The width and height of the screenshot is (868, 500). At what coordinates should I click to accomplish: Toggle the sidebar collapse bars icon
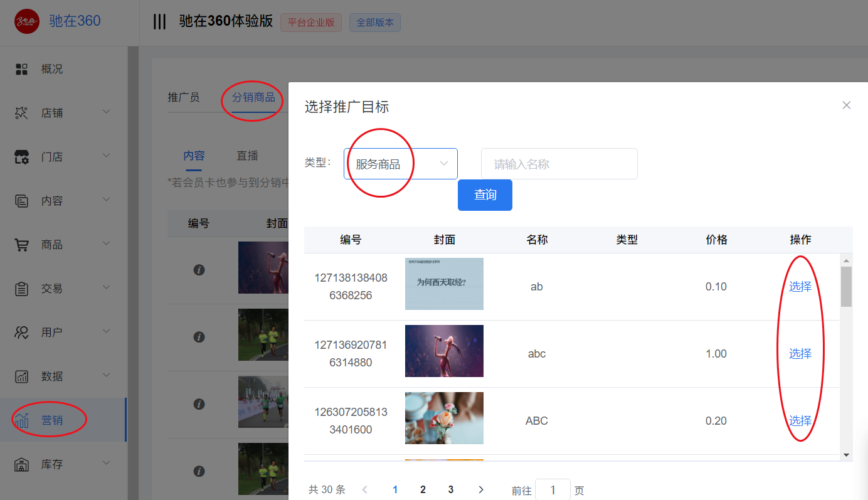[160, 22]
